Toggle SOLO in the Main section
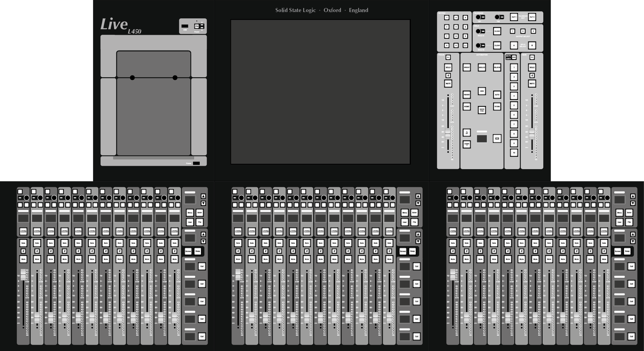This screenshot has width=644, height=351. click(532, 68)
